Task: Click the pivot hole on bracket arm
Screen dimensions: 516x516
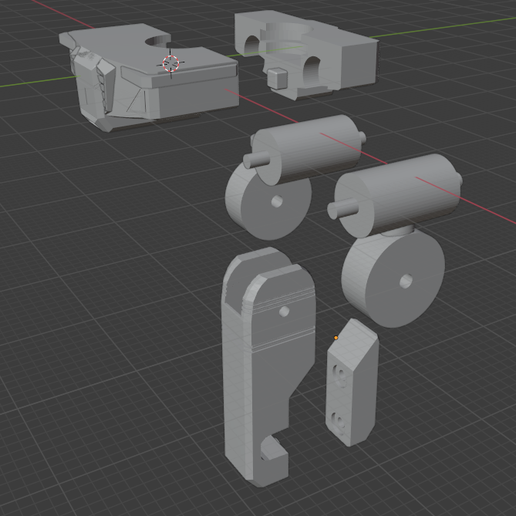Action: pos(284,311)
